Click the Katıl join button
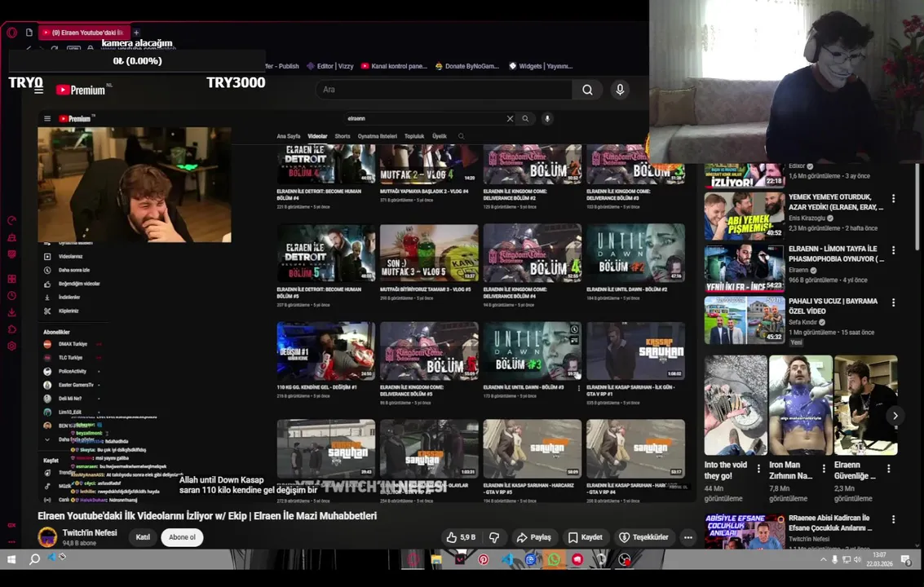Image resolution: width=924 pixels, height=587 pixels. (x=144, y=537)
